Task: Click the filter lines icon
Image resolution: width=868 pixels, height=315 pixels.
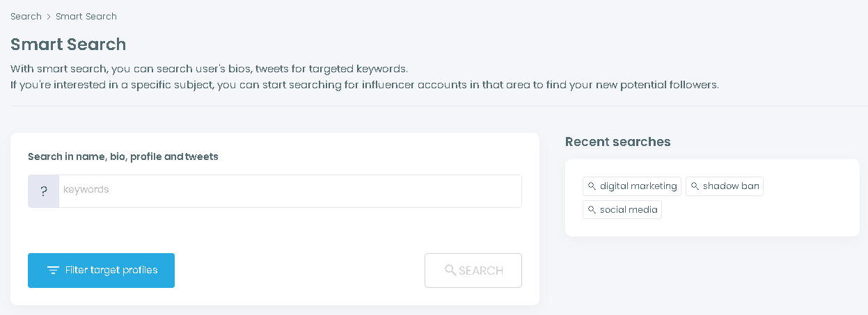Action: pyautogui.click(x=53, y=270)
